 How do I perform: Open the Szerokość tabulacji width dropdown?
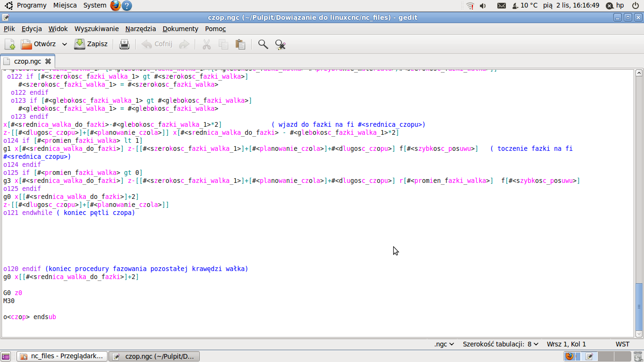[x=501, y=344]
